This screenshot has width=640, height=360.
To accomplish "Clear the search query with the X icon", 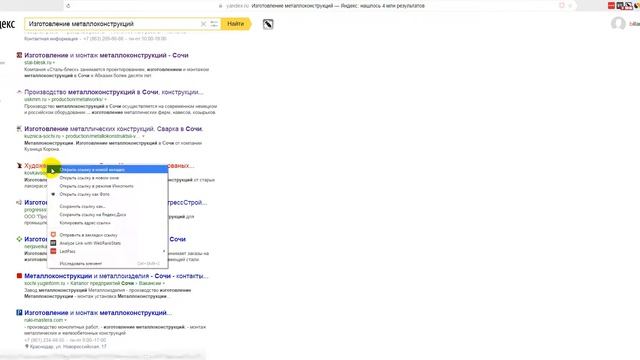I will 203,24.
